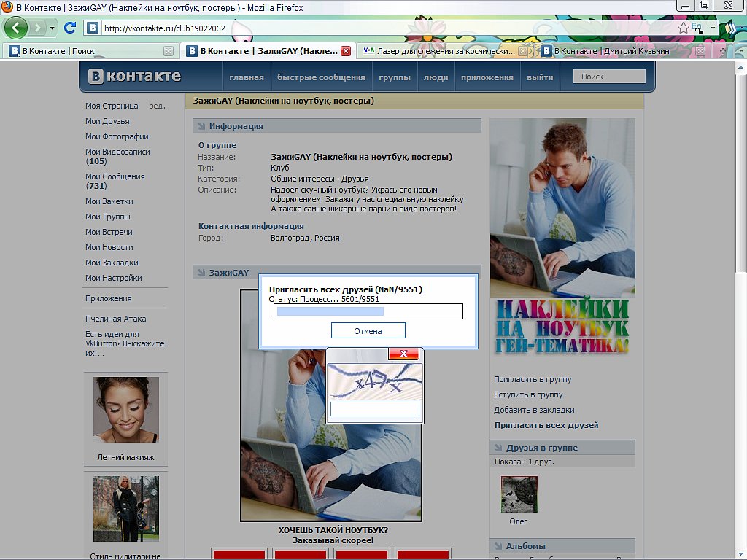
Task: Open Мои Сообщения in the left sidebar
Action: [115, 176]
